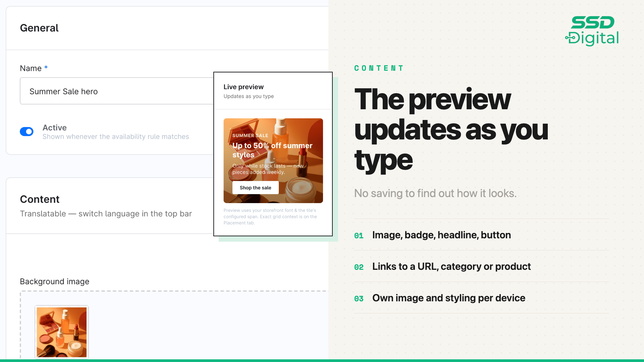Click the live preview banner image
The image size is (644, 362).
point(273,161)
